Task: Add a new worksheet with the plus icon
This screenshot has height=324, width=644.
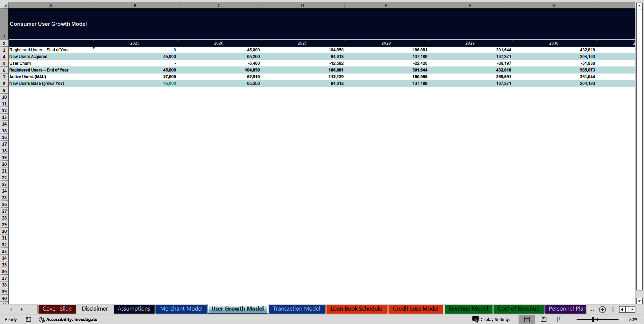Action: (602, 310)
